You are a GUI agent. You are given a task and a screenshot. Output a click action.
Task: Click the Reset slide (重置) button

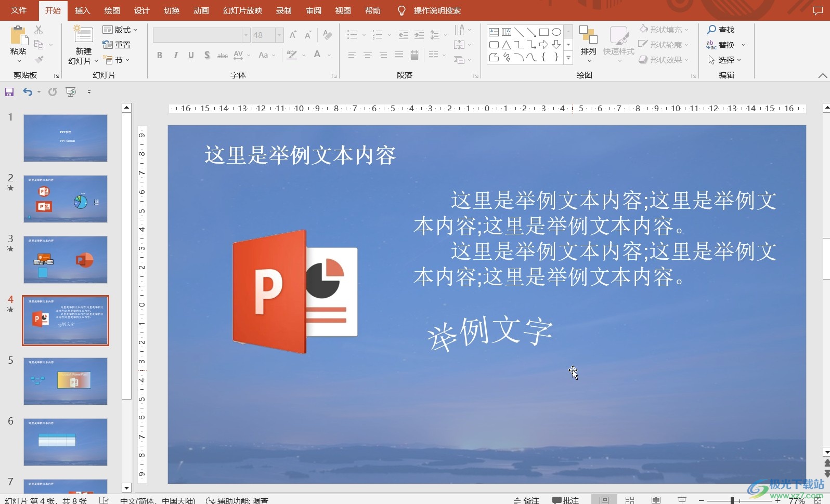[x=117, y=45]
